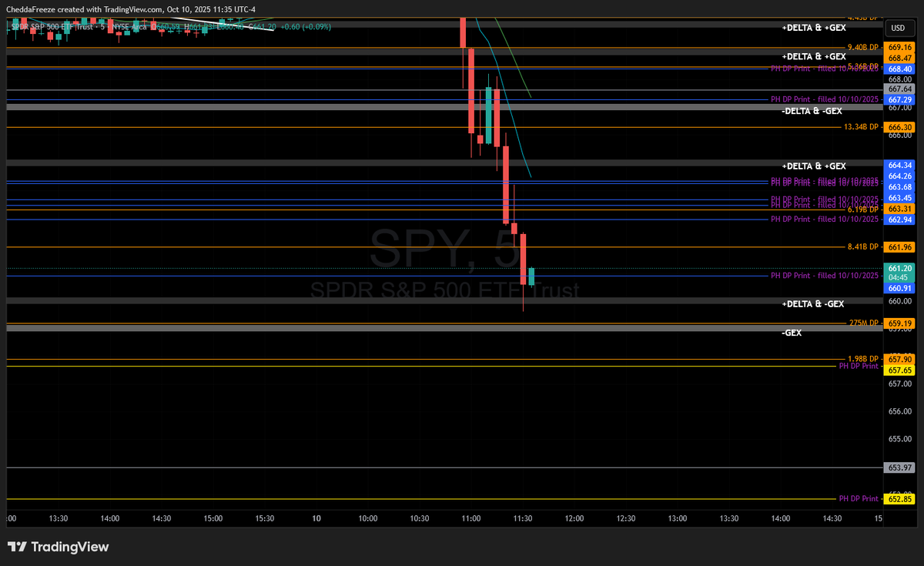Select the 653.97 gray price label
This screenshot has height=566, width=924.
(x=899, y=467)
